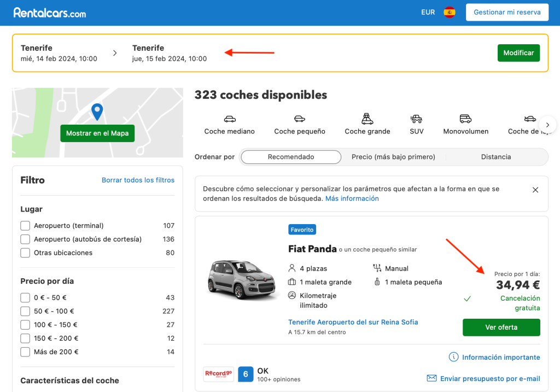Click Enviar presupuesto por e-mail link

(490, 378)
